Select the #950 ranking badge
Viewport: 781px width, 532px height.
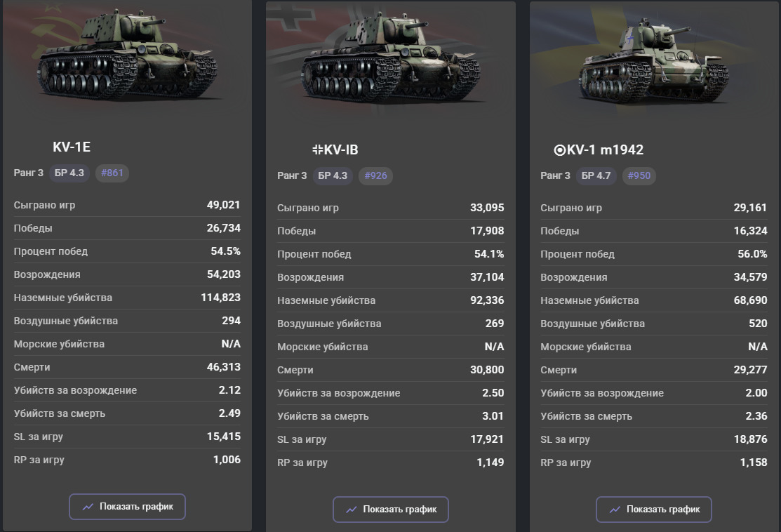639,175
